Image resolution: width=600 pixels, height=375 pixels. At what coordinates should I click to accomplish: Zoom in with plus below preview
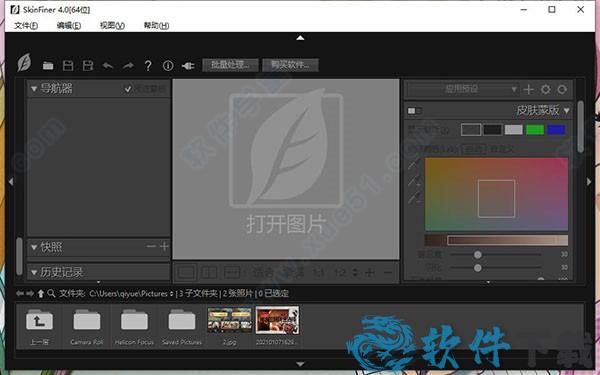click(370, 272)
